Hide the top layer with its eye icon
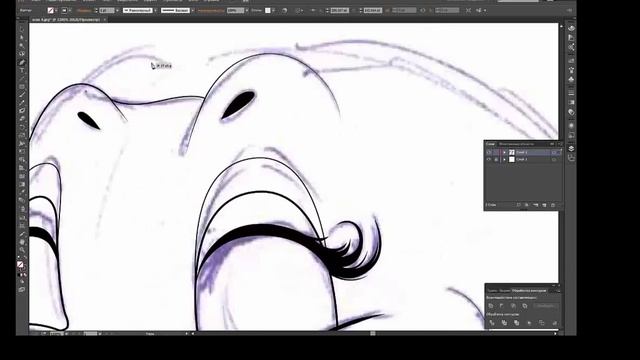 488,153
